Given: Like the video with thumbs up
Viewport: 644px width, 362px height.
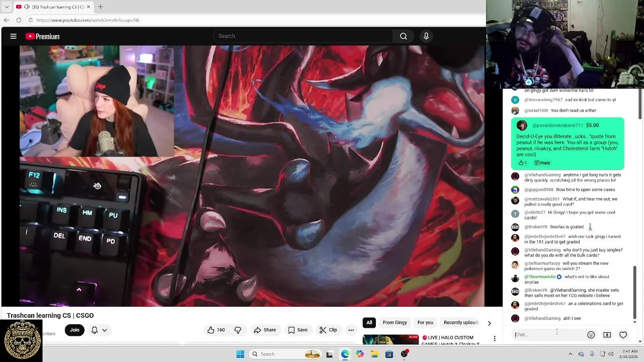Looking at the screenshot, I should (x=216, y=330).
